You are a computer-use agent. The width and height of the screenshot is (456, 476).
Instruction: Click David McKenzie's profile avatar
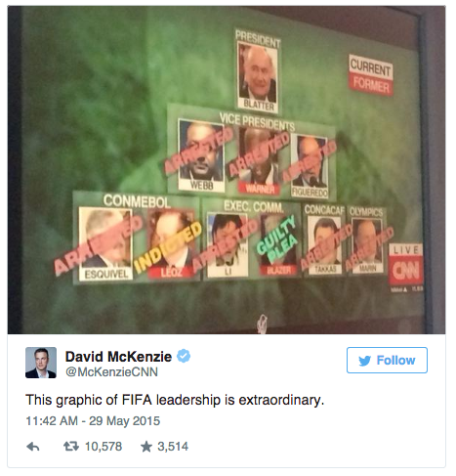(41, 363)
